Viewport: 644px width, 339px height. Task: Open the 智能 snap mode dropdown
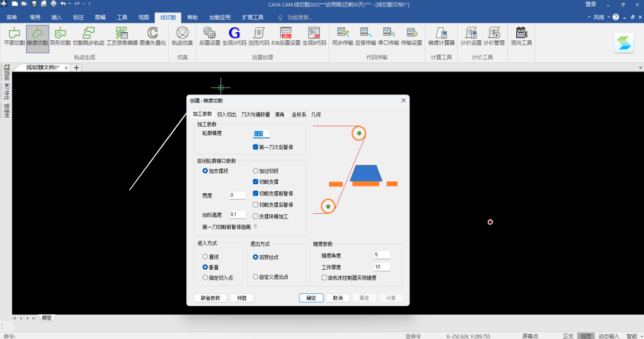click(631, 336)
